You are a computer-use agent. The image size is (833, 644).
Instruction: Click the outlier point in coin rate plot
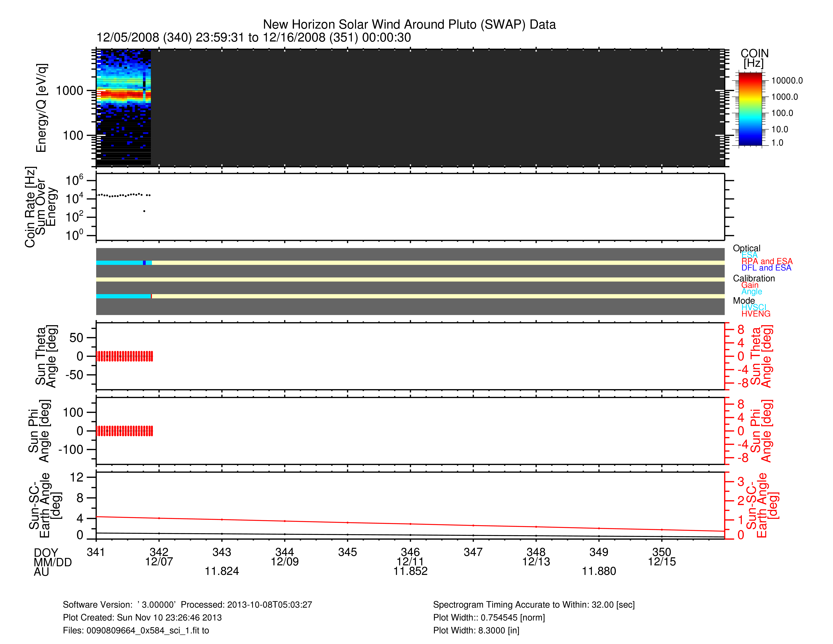144,211
